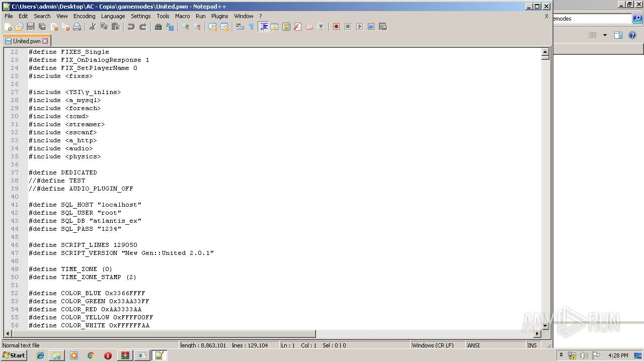The image size is (644, 362).
Task: Open Find using the binoculars icon
Action: (x=158, y=27)
